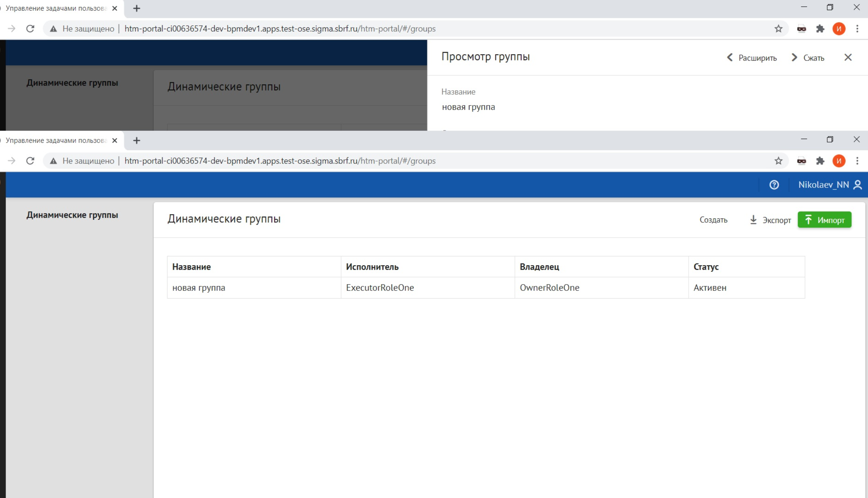The width and height of the screenshot is (868, 498).
Task: Click the forward navigation arrow in upper window
Action: [x=12, y=29]
